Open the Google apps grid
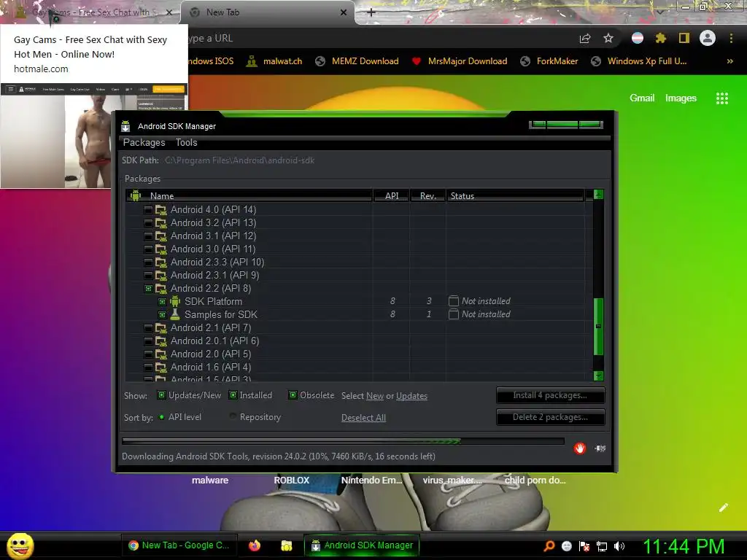This screenshot has height=560, width=747. [x=722, y=98]
